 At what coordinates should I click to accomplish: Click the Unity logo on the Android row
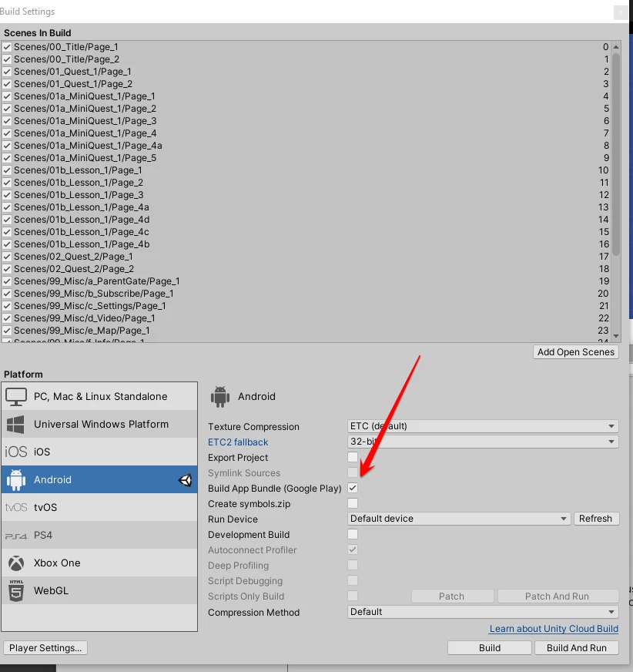[185, 480]
